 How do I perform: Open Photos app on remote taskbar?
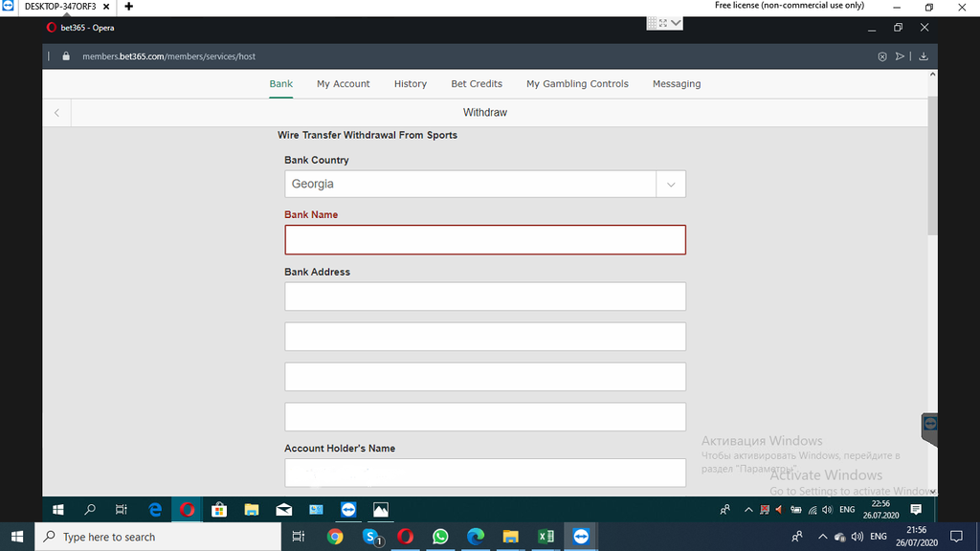(381, 510)
